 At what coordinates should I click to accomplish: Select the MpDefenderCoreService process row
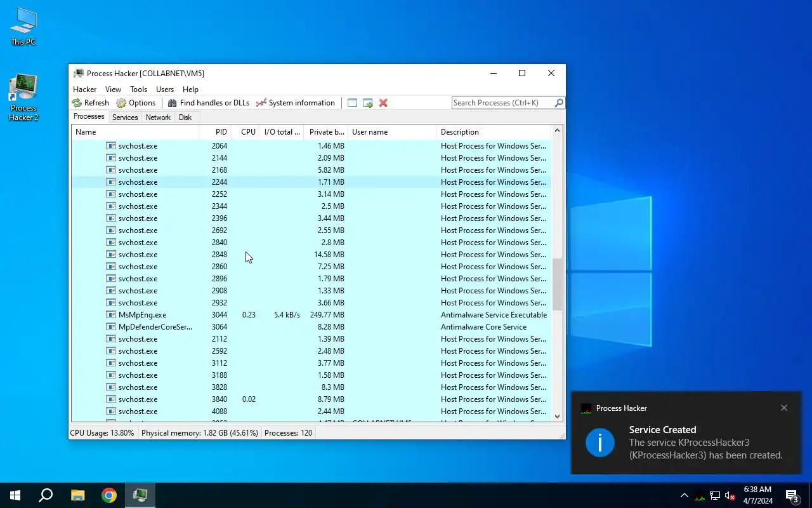coord(311,327)
